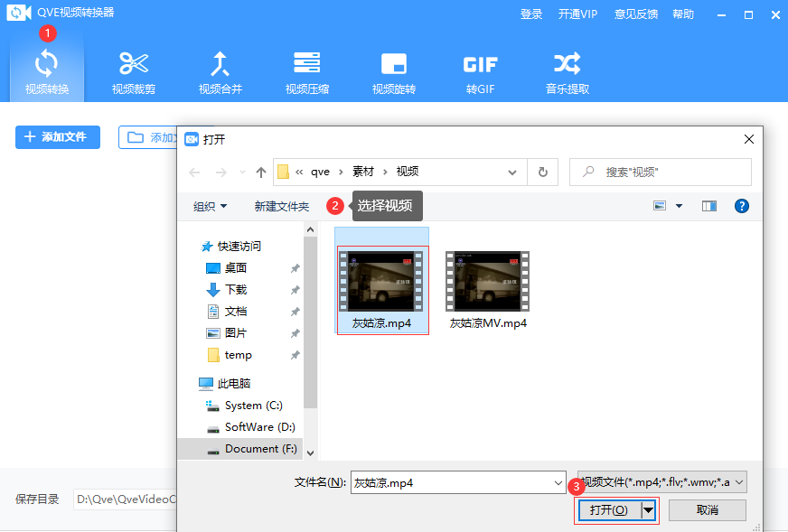
Task: Click the refresh icon beside the address bar
Action: (542, 172)
